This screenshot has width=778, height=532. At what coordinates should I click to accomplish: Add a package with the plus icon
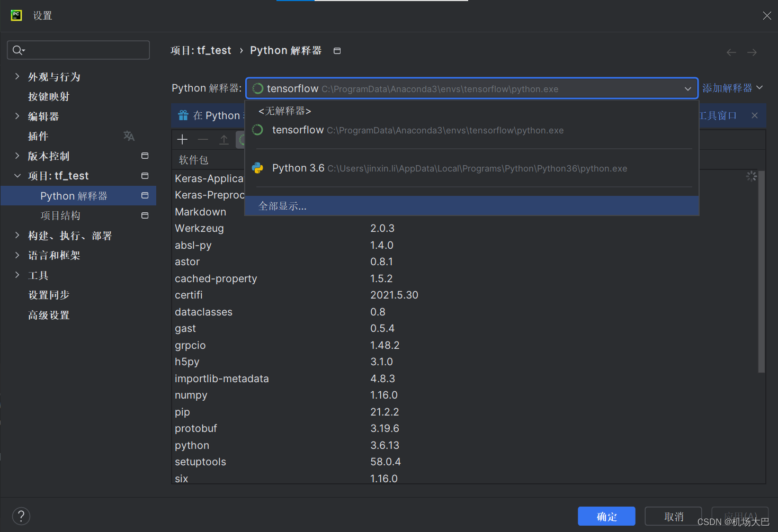[182, 139]
